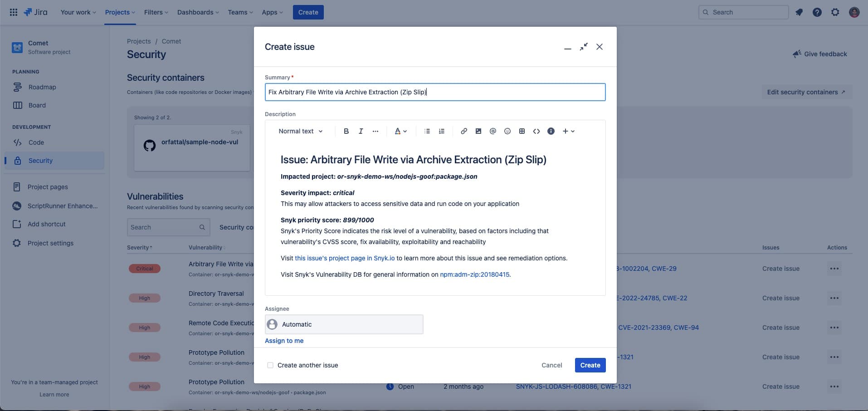868x411 pixels.
Task: Open Roadmap in sidebar
Action: [x=54, y=87]
